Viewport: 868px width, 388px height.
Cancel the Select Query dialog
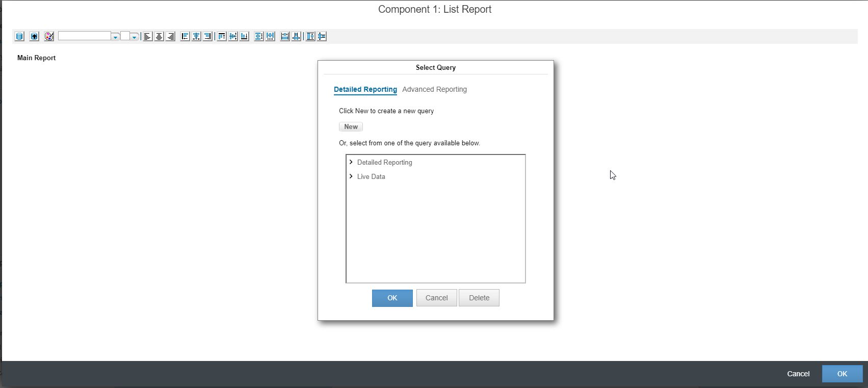pos(437,298)
